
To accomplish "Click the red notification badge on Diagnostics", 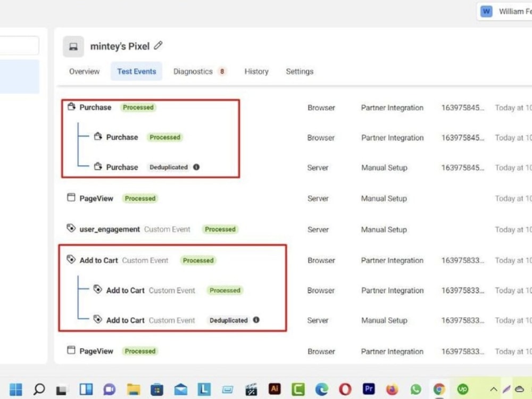I will coord(222,70).
